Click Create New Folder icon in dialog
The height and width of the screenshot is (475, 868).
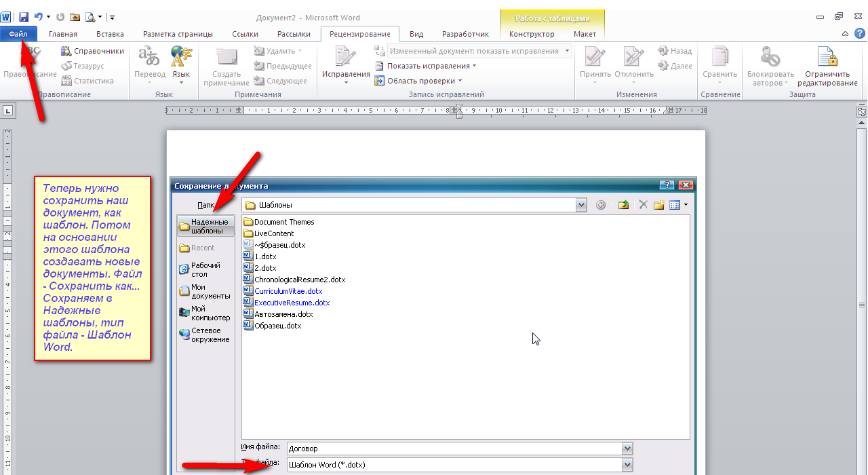point(658,205)
